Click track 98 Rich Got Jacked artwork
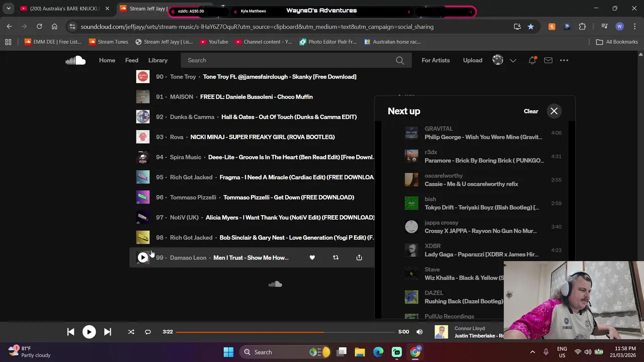This screenshot has width=644, height=362. tap(143, 237)
